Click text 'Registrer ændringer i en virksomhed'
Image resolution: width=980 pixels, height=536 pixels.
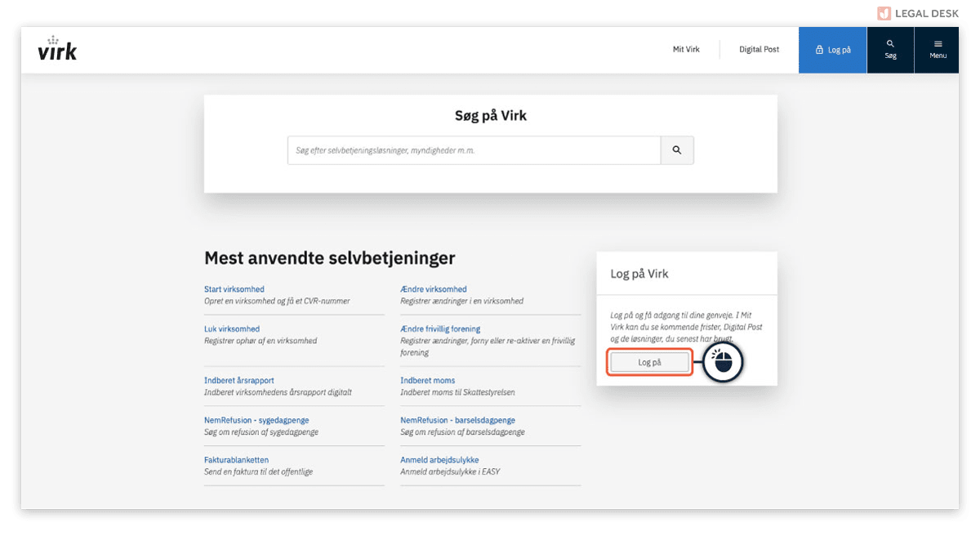[462, 301]
